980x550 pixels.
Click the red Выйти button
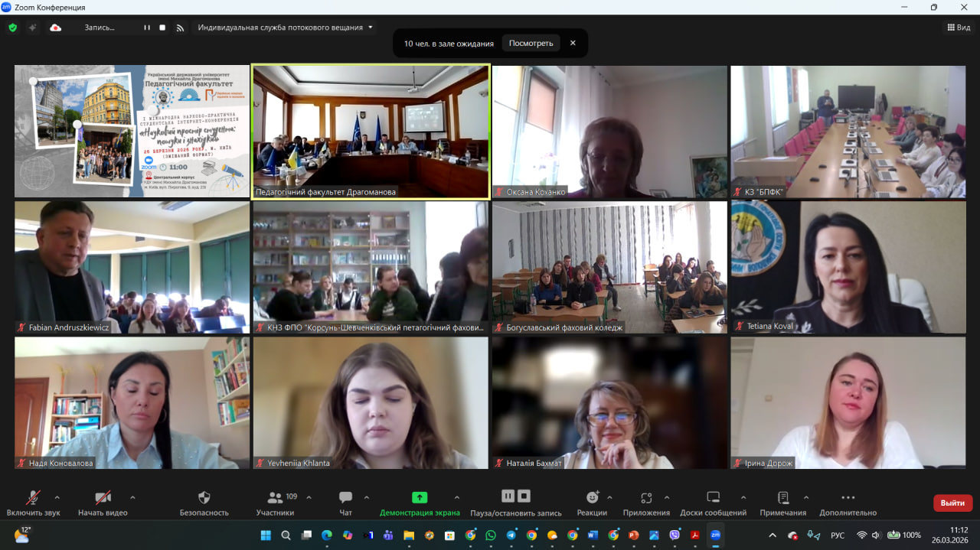[952, 503]
